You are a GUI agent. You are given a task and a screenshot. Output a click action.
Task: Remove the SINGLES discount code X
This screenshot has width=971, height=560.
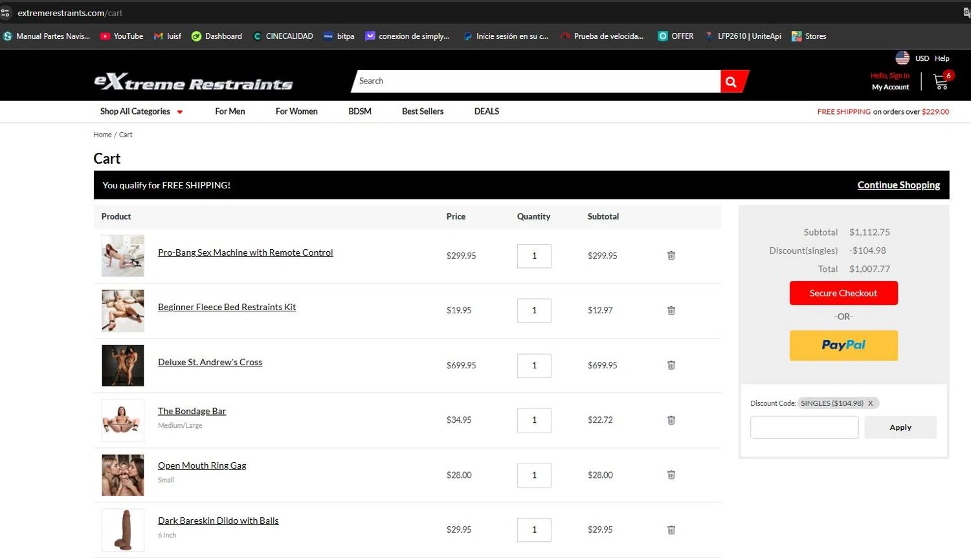click(x=871, y=403)
